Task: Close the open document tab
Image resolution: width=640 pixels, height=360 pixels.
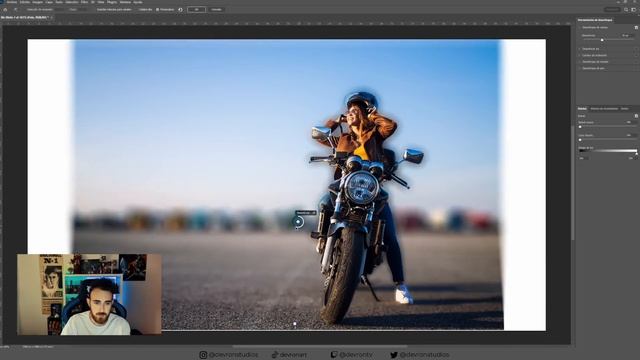Action: (x=51, y=18)
